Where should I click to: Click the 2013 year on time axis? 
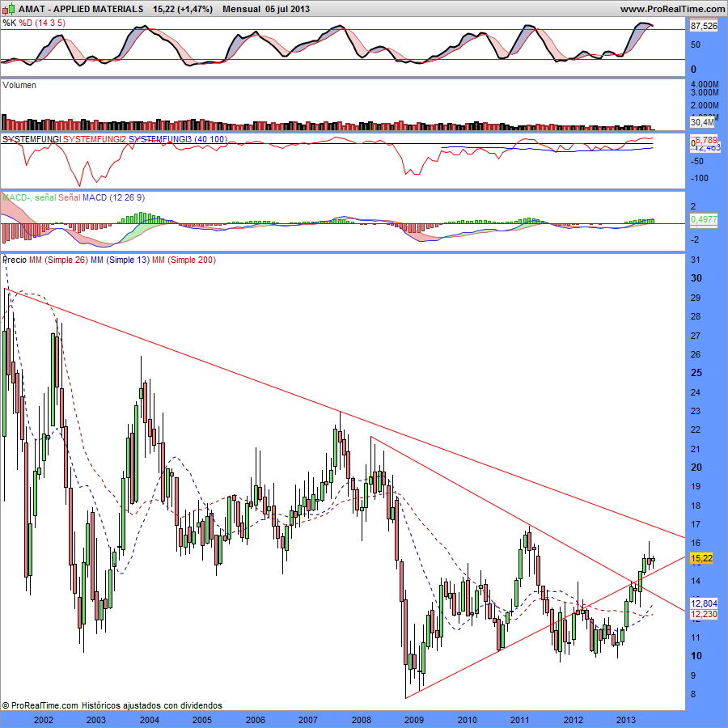tap(626, 720)
